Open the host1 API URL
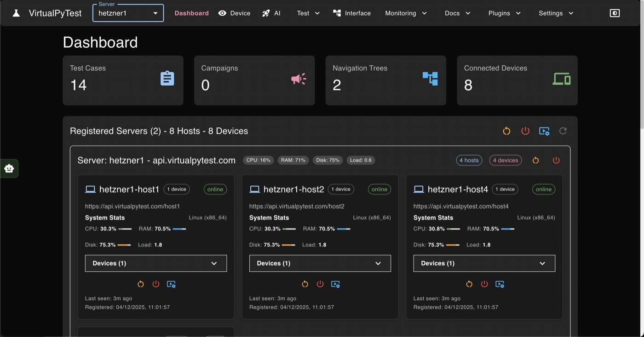The height and width of the screenshot is (337, 644). [132, 206]
